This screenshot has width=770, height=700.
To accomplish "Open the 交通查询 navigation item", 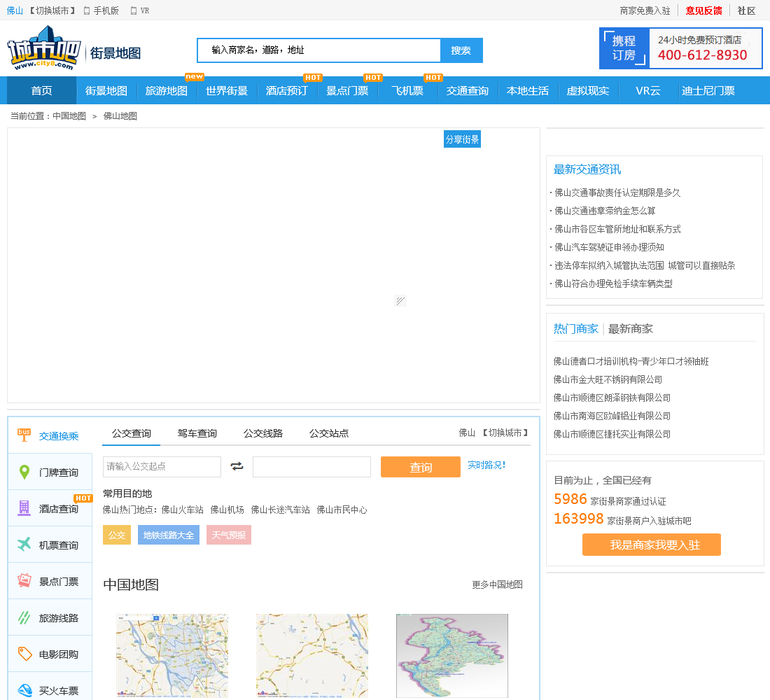I will tap(468, 90).
